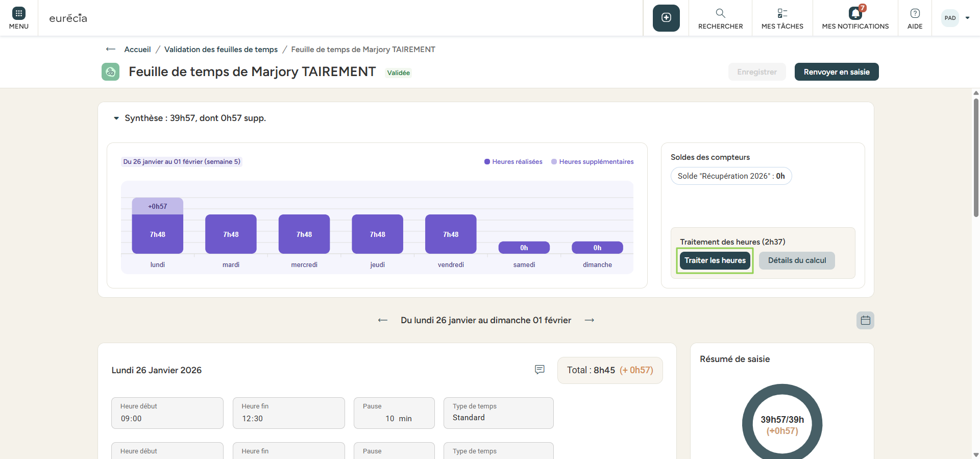Viewport: 980px width, 459px height.
Task: Go back using the breadcrumb arrow
Action: tap(110, 50)
